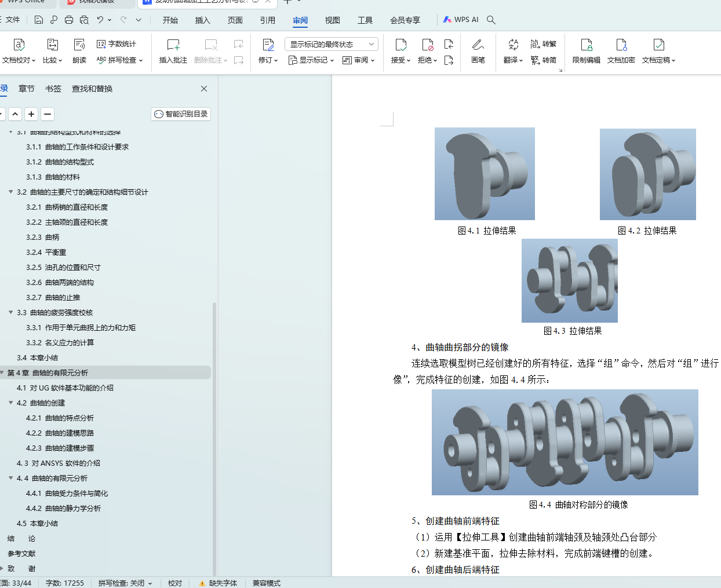Click 校对 in the status bar
Viewport: 721px width, 588px height.
pyautogui.click(x=175, y=583)
